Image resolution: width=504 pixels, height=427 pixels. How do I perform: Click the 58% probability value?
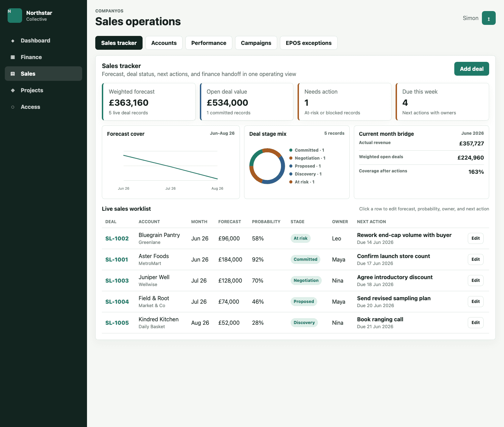(258, 238)
